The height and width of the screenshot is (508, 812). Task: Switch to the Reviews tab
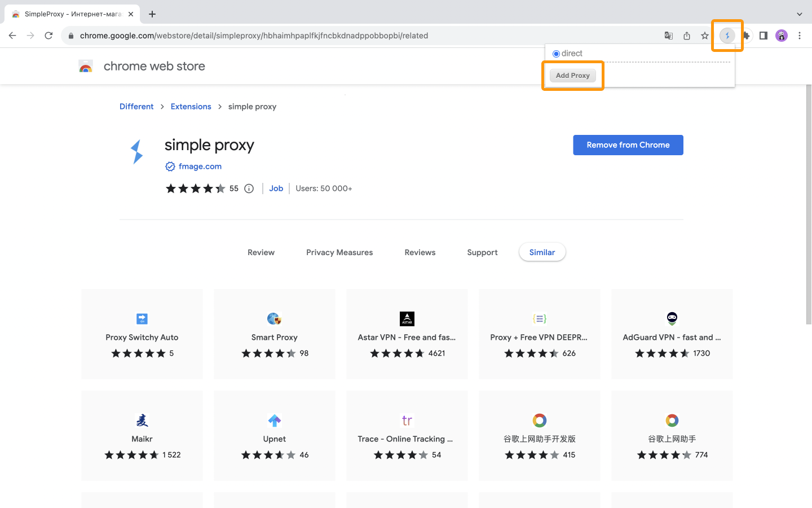(x=420, y=252)
